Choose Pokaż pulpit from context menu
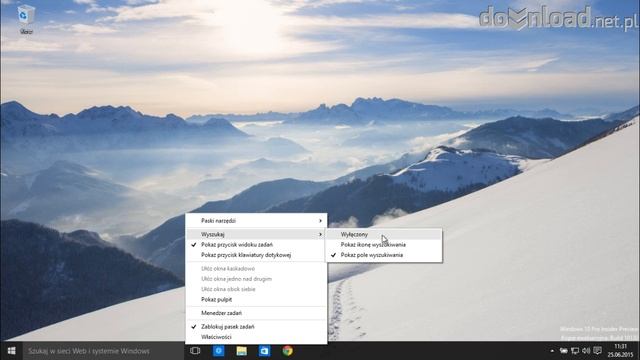Screen dimensions: 640x360 [256, 300]
